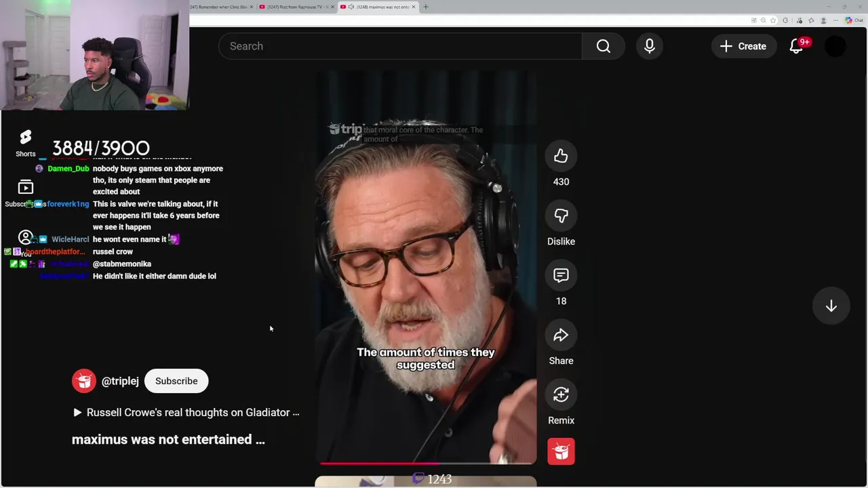Open browser profile icon
The image size is (868, 488).
(x=823, y=20)
